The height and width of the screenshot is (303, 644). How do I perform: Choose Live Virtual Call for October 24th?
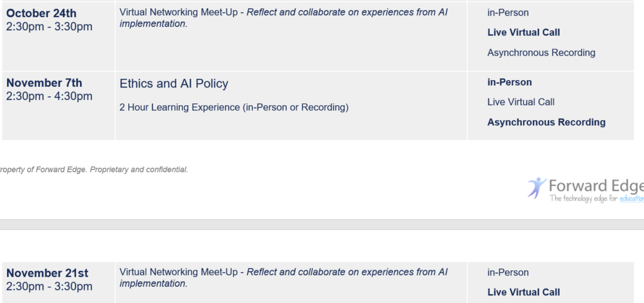tap(523, 33)
